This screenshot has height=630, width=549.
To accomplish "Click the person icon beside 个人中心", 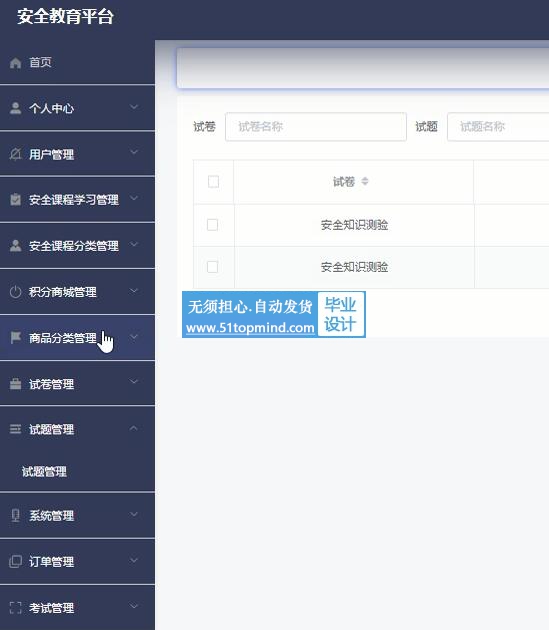I will (x=15, y=108).
